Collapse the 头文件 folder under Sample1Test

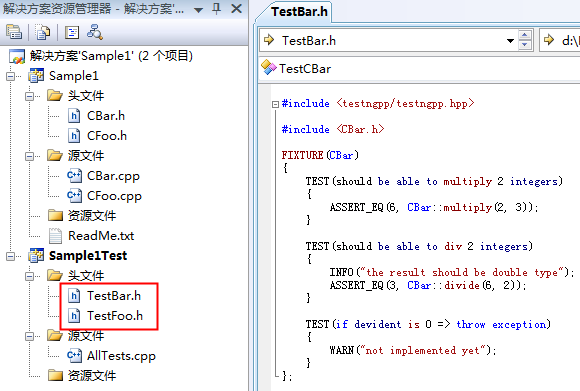point(30,276)
